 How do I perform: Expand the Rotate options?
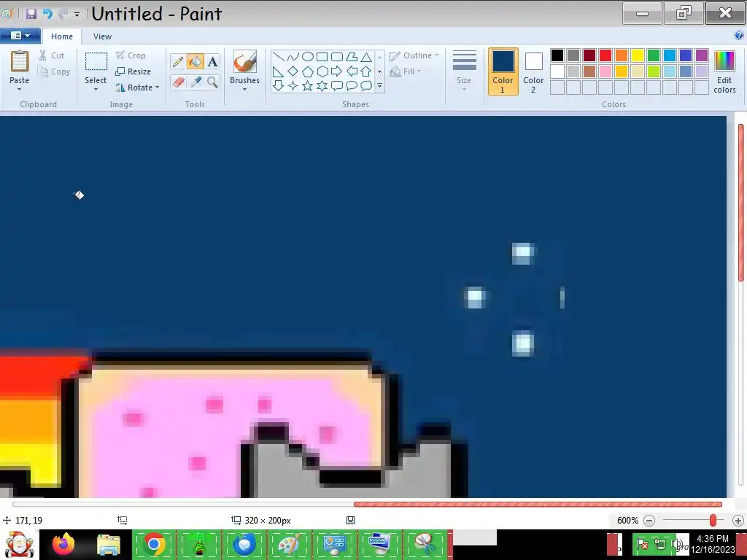[x=158, y=87]
